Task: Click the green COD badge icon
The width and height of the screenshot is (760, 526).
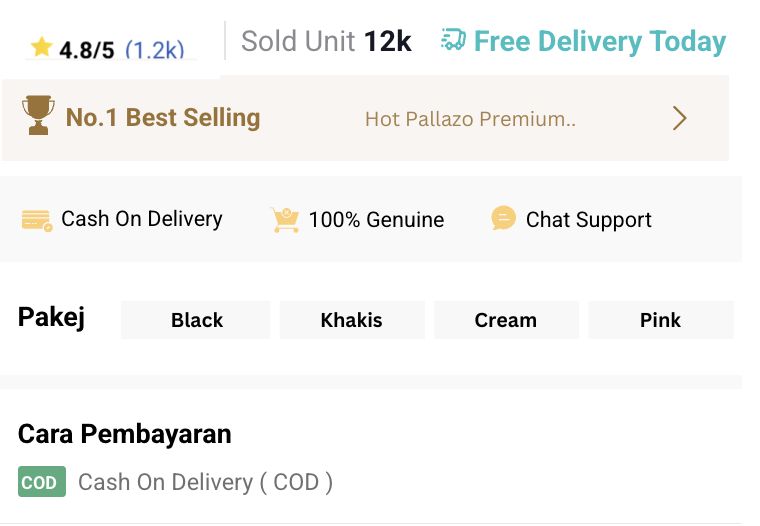Action: click(42, 481)
